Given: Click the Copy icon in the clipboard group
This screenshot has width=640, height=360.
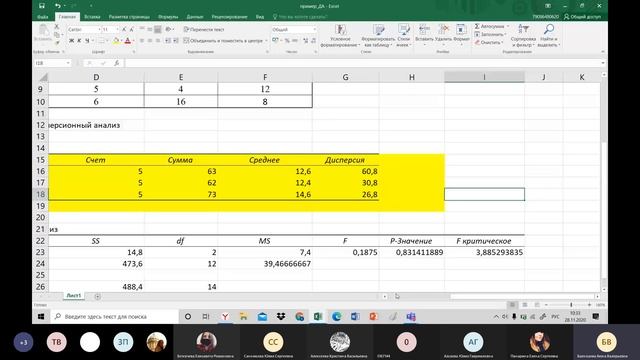Looking at the screenshot, I should tap(57, 35).
